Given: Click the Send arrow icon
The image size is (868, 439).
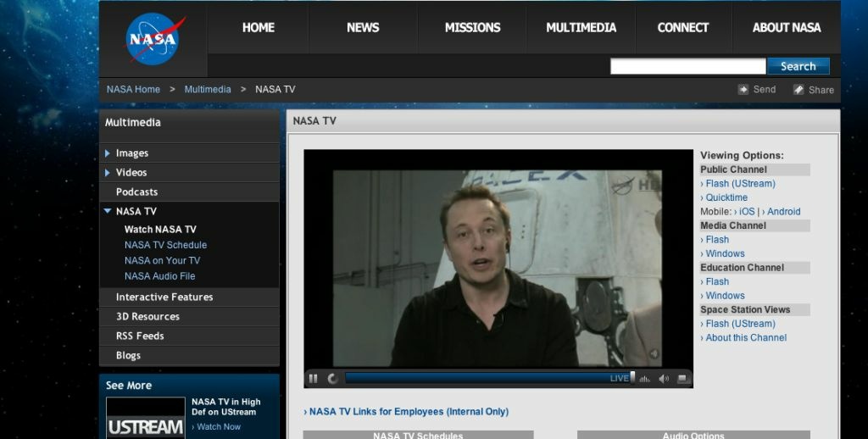Looking at the screenshot, I should (743, 89).
